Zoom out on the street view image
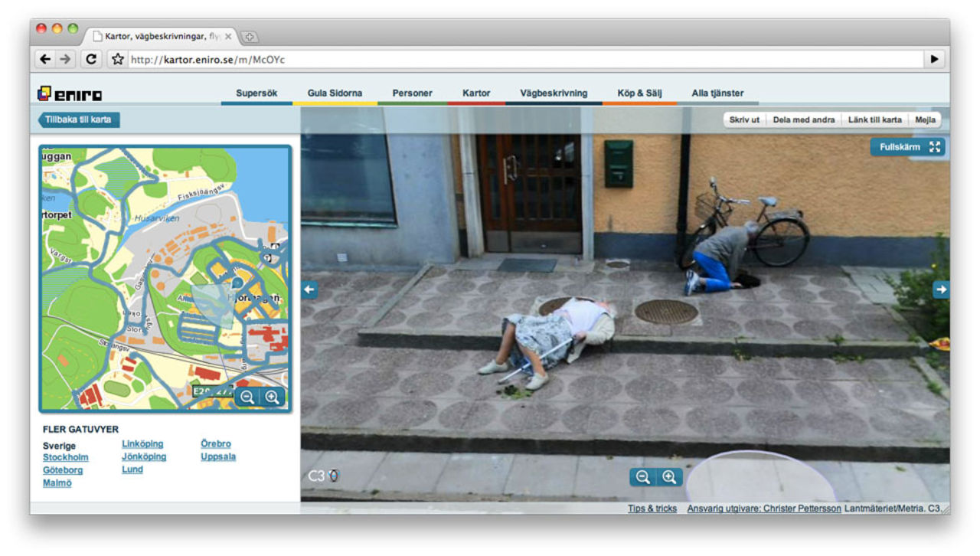The width and height of the screenshot is (980, 556). (643, 477)
